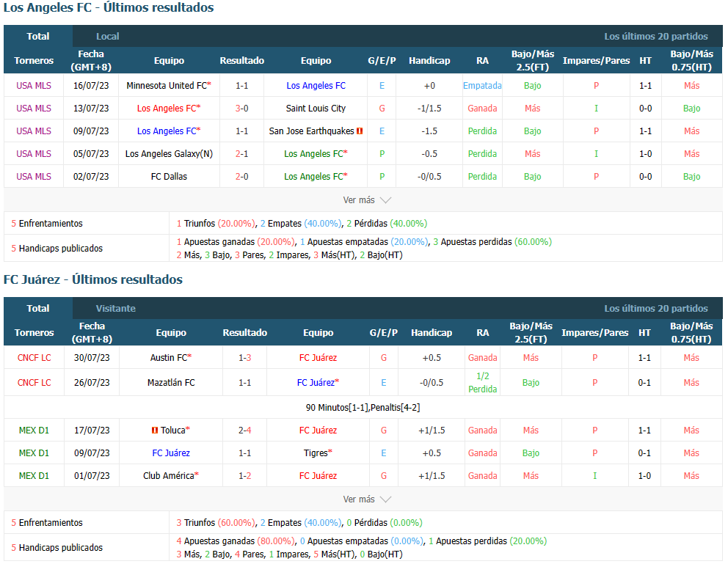Open 'Los últimos 20 partidos' dropdown for Los Angeles FC

pos(655,36)
